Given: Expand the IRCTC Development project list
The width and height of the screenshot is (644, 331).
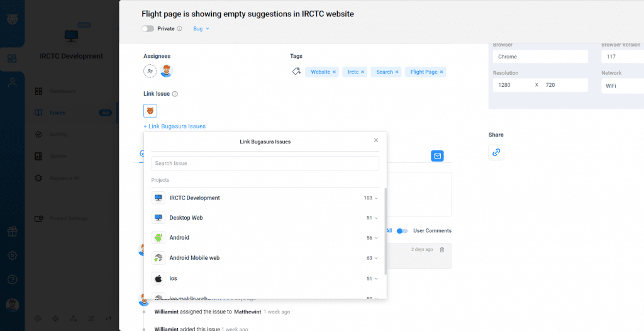Looking at the screenshot, I should tap(376, 198).
